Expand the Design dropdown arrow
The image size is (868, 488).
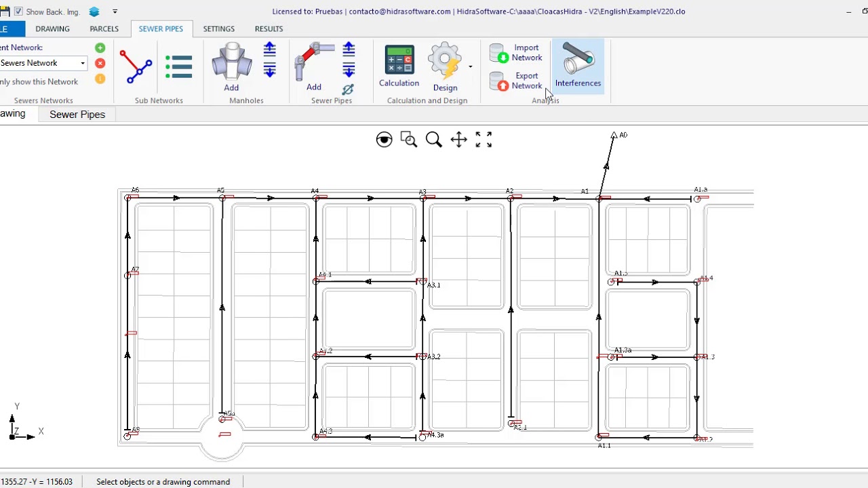pos(470,66)
